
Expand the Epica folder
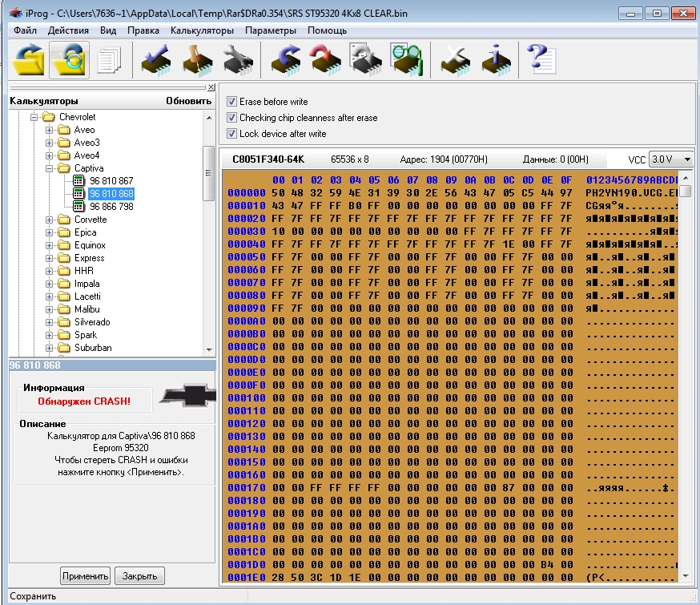pyautogui.click(x=49, y=232)
